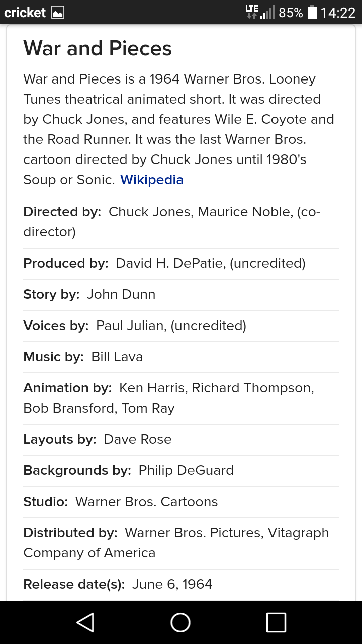Tap Paul Julian in Voices by row

pyautogui.click(x=130, y=326)
